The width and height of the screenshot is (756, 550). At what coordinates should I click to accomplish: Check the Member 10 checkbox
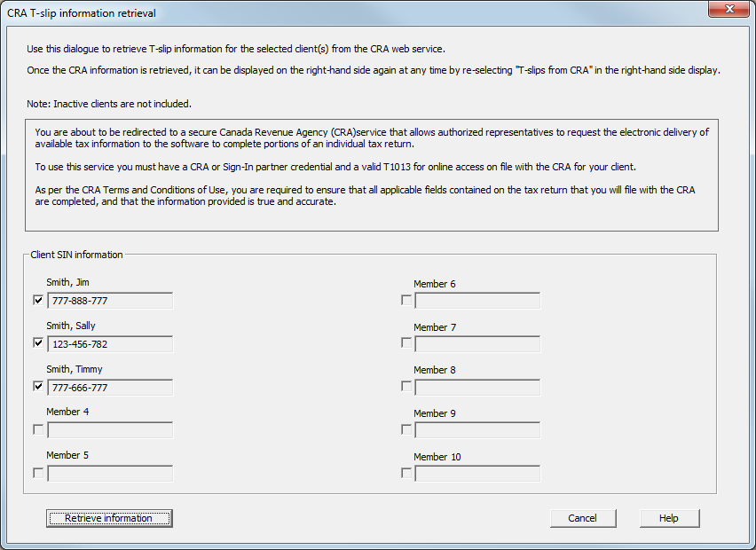click(x=406, y=473)
